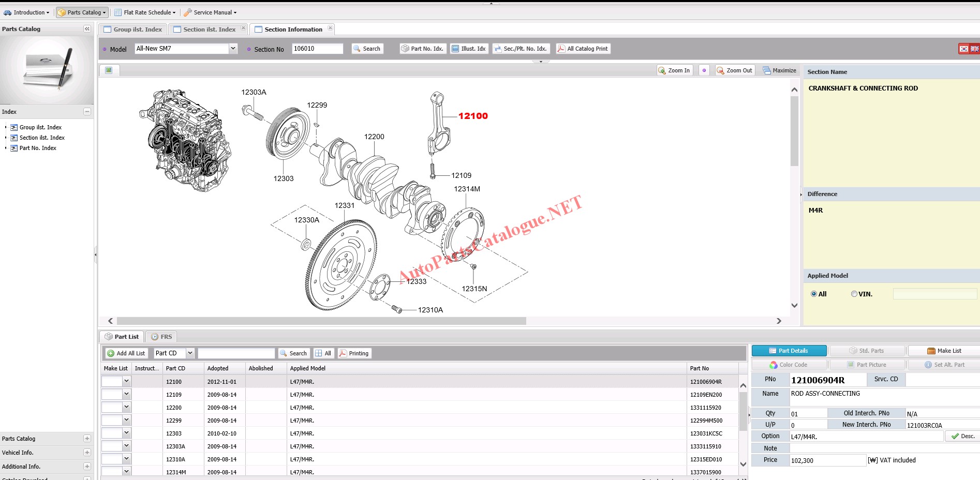The height and width of the screenshot is (480, 980).
Task: Open the Model dropdown All-New SM7
Action: [233, 49]
